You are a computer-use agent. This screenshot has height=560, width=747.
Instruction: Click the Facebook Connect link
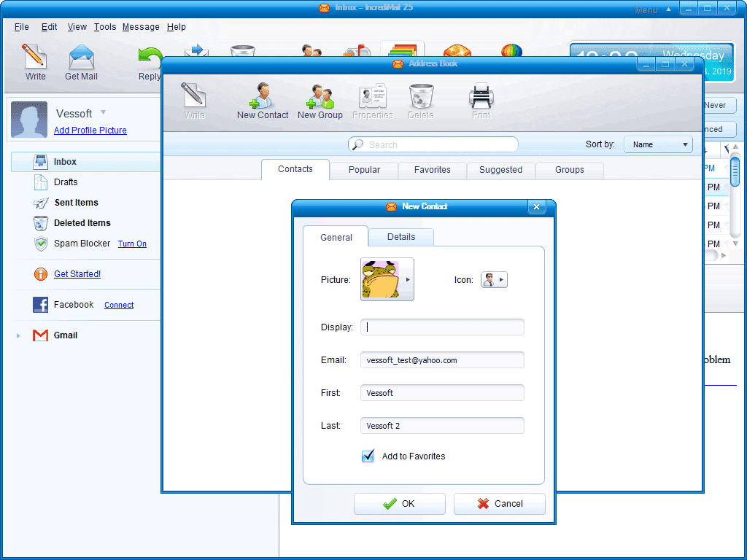119,305
